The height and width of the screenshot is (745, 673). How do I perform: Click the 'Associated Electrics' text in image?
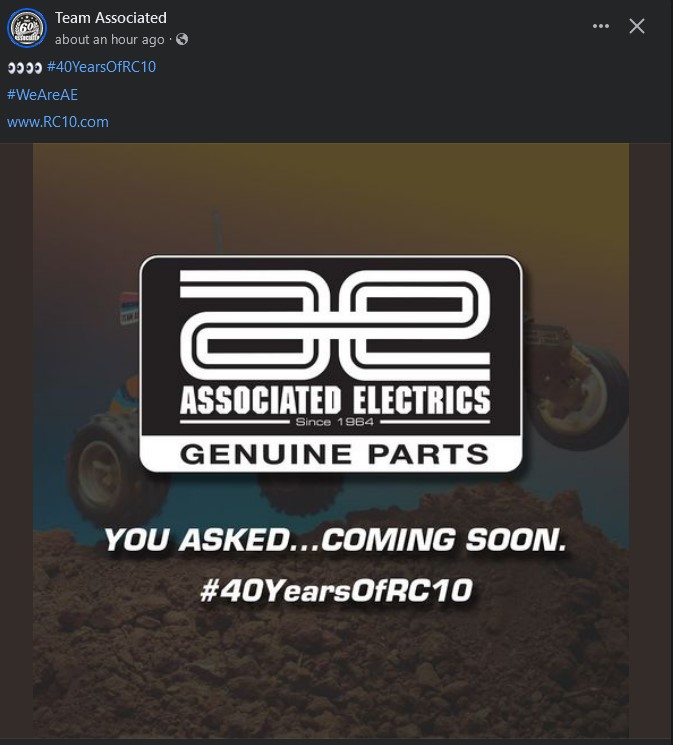click(335, 400)
